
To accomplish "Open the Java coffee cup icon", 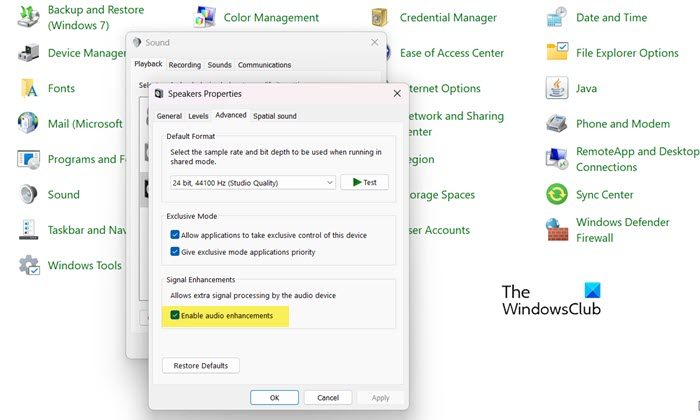I will pos(557,88).
